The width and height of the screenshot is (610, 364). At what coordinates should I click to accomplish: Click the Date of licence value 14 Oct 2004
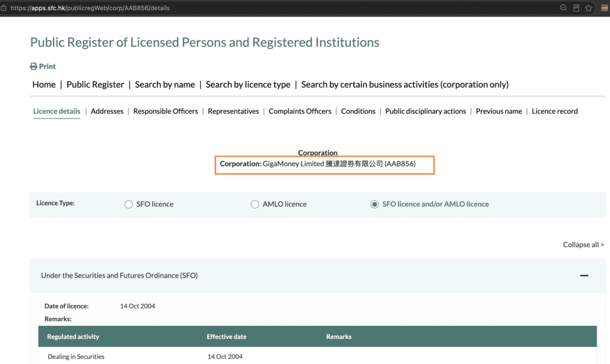point(138,306)
